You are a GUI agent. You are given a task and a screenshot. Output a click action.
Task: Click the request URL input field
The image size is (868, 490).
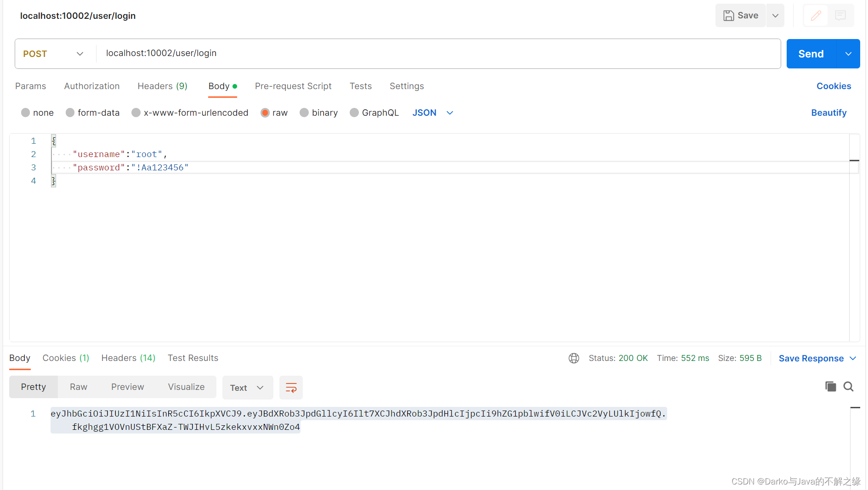point(322,53)
